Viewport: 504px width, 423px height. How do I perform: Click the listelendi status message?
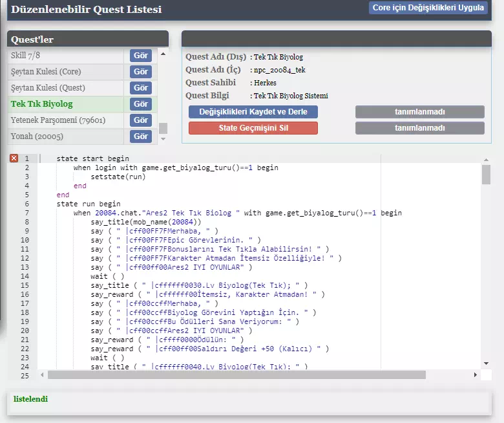(30, 399)
